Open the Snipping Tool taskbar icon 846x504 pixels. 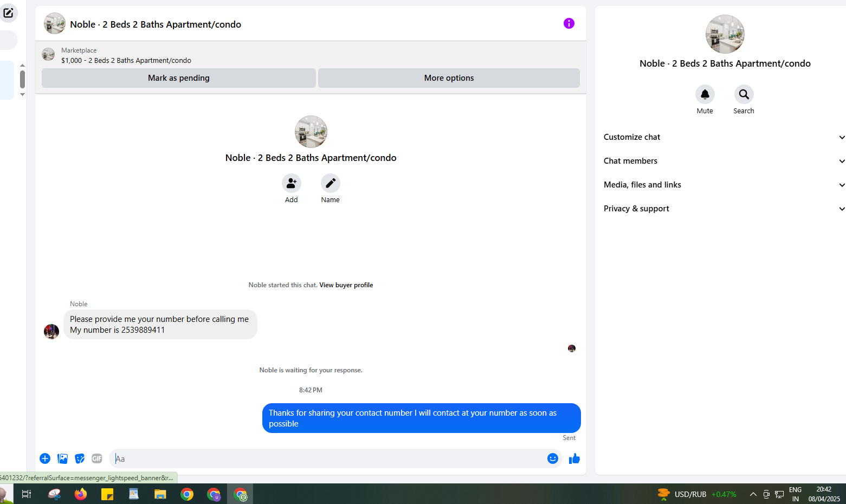(54, 494)
